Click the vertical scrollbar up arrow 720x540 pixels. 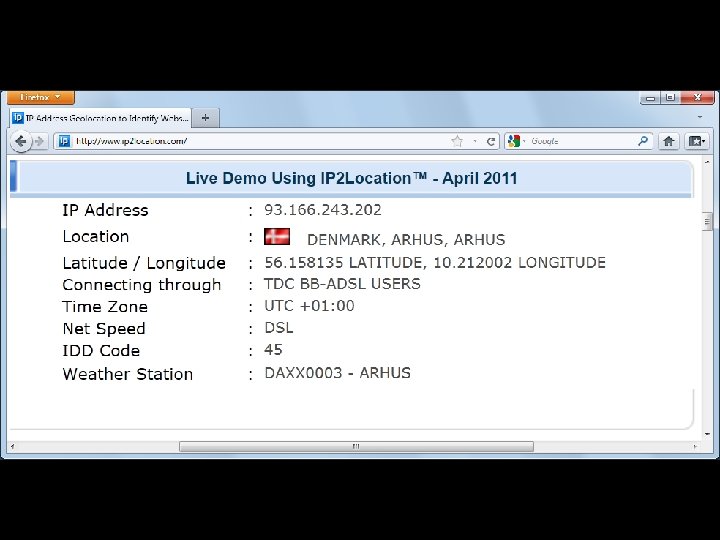707,162
